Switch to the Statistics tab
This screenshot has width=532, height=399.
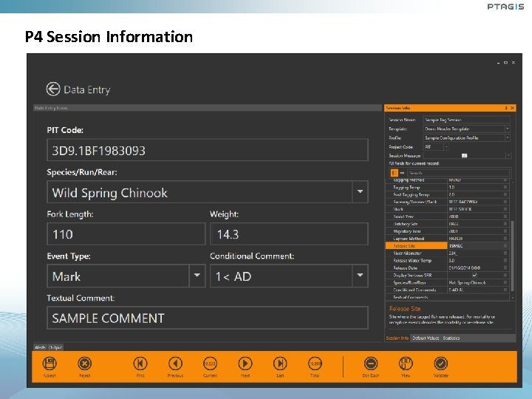[451, 338]
